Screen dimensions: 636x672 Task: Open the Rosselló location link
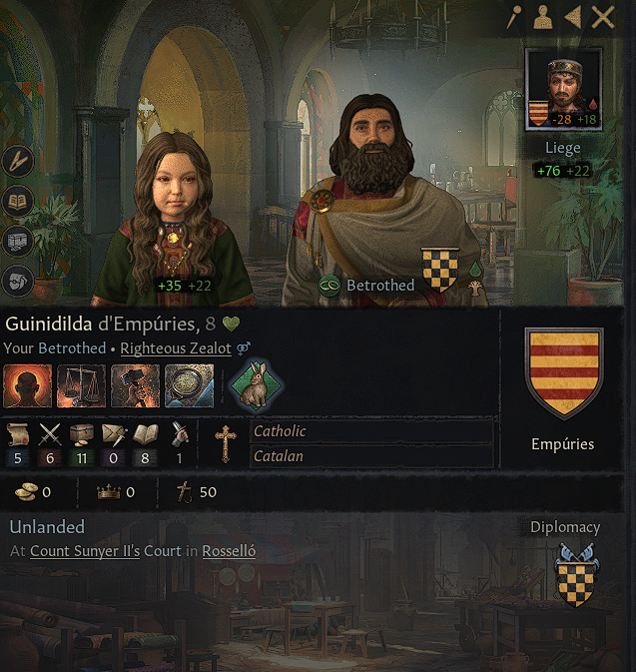point(229,551)
